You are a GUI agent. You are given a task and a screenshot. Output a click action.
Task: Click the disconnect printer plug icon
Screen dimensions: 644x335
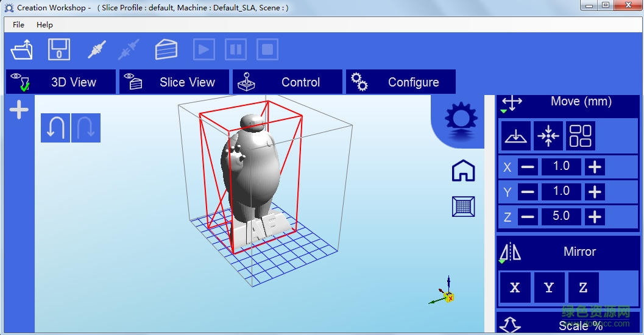(x=129, y=50)
